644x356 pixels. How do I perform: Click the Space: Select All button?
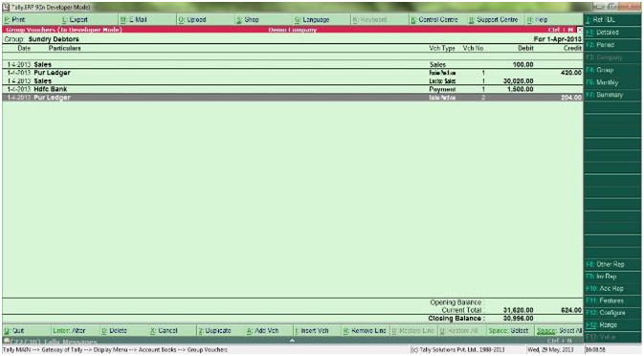tap(560, 330)
